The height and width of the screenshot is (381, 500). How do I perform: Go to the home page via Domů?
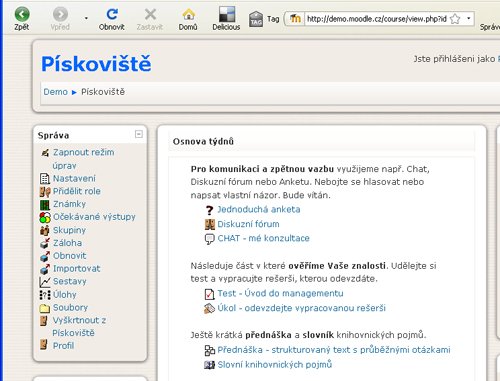point(188,19)
